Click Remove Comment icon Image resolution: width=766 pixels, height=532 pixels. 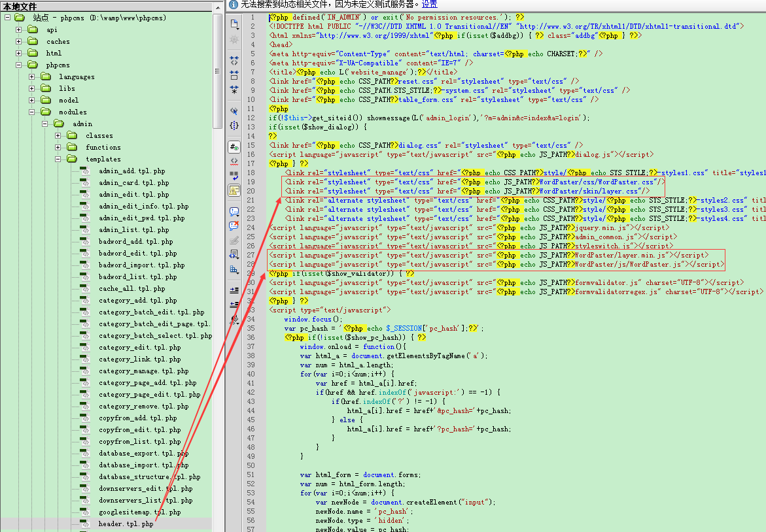coord(234,226)
